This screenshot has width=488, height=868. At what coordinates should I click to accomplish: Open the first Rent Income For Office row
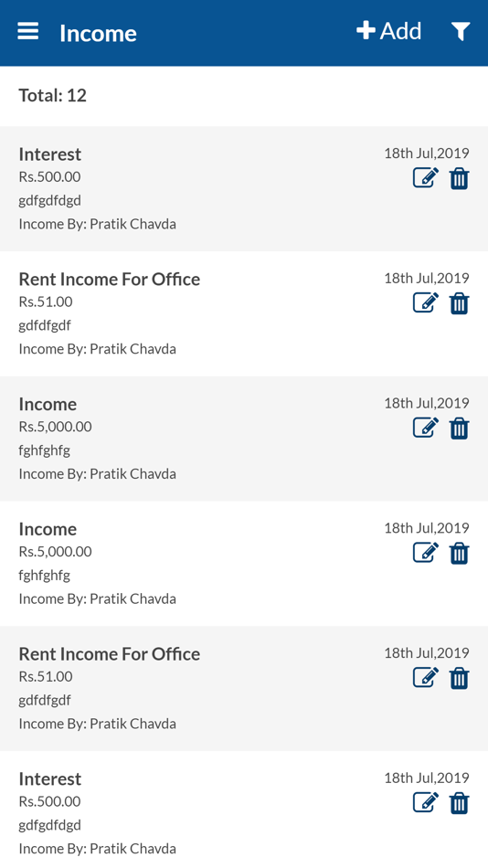244,314
